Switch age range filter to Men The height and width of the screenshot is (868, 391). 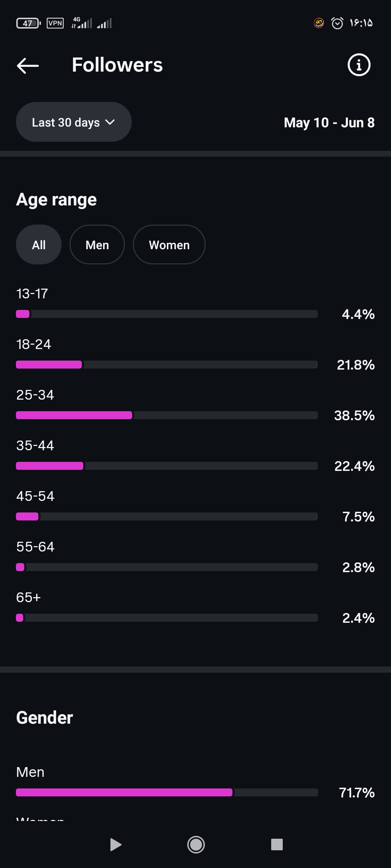click(97, 245)
